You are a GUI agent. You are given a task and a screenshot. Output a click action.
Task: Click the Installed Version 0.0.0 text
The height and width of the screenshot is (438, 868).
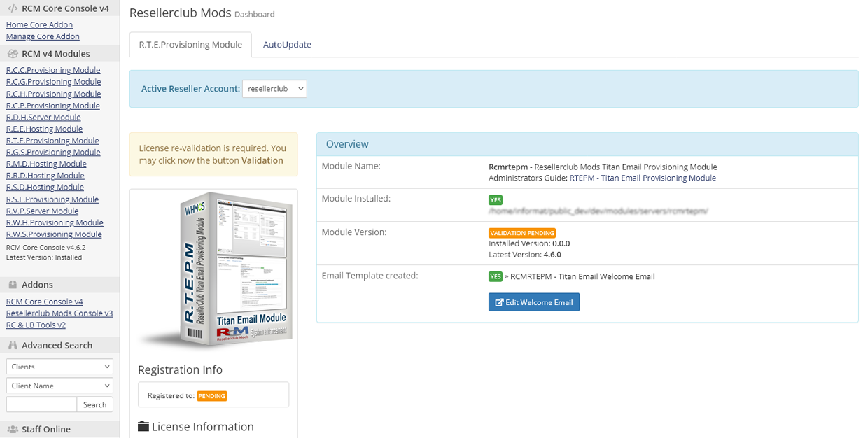pos(529,243)
